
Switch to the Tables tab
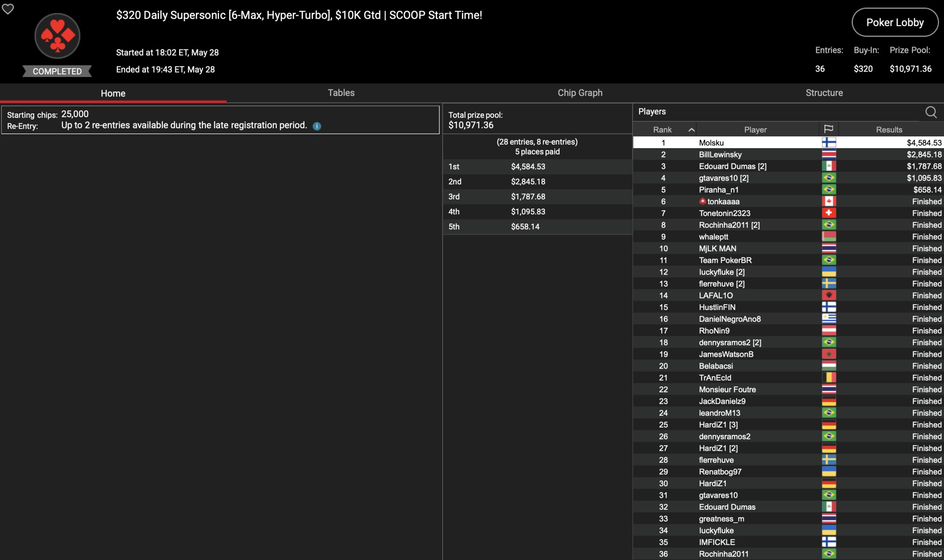(341, 93)
